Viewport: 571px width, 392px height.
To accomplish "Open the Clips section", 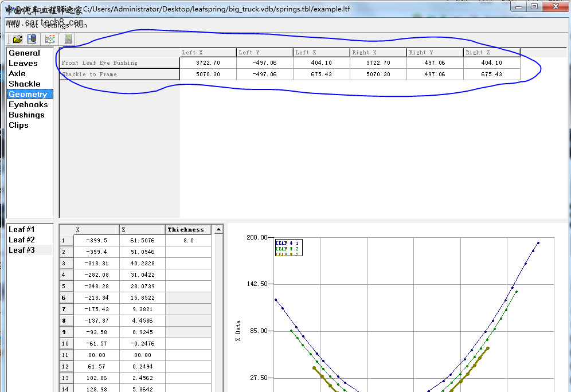I will coord(18,125).
